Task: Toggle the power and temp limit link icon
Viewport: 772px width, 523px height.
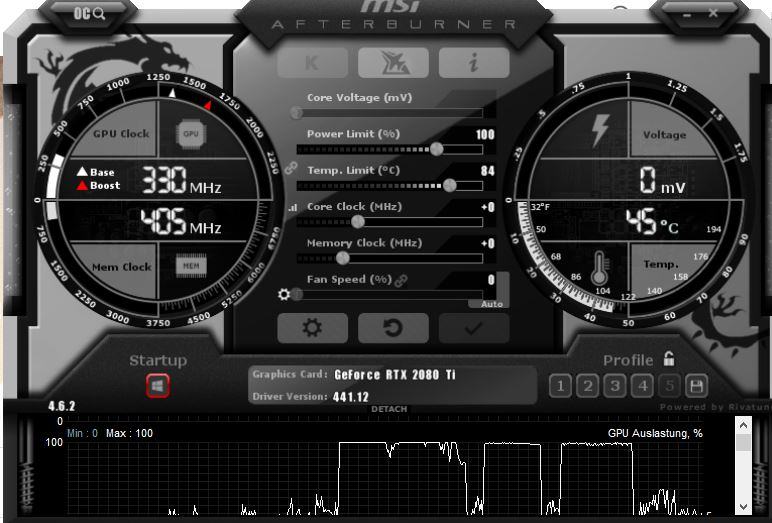Action: pyautogui.click(x=291, y=168)
